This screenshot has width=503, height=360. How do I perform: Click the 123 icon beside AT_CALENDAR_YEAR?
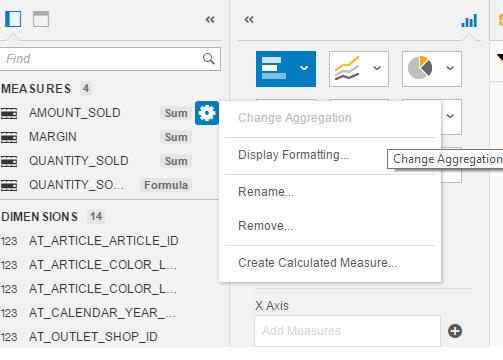coord(9,313)
